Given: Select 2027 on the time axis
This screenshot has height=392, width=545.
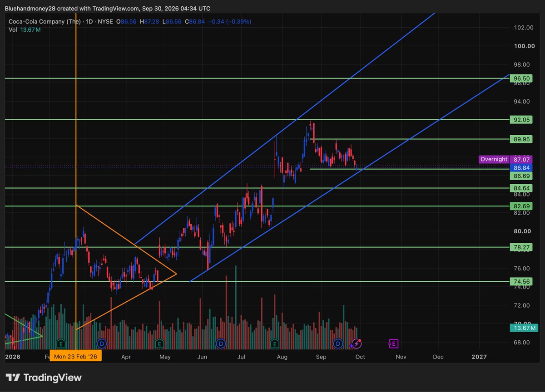Looking at the screenshot, I should click(479, 357).
